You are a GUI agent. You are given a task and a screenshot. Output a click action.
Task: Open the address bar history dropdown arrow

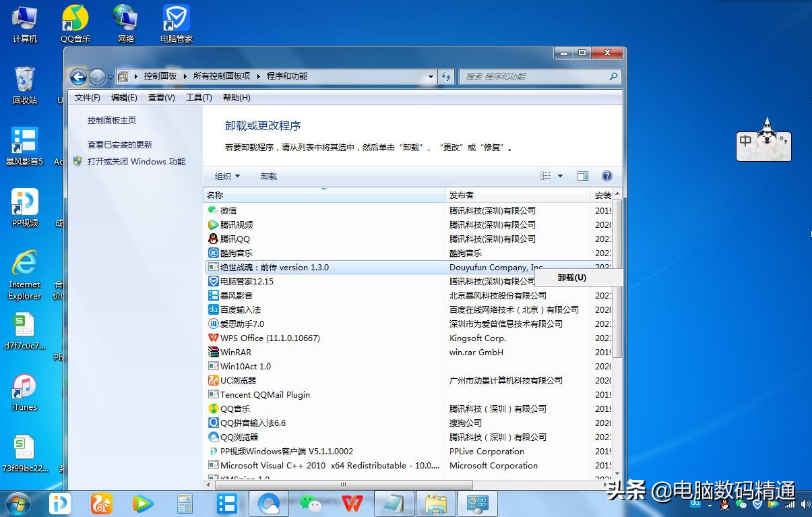pyautogui.click(x=431, y=77)
